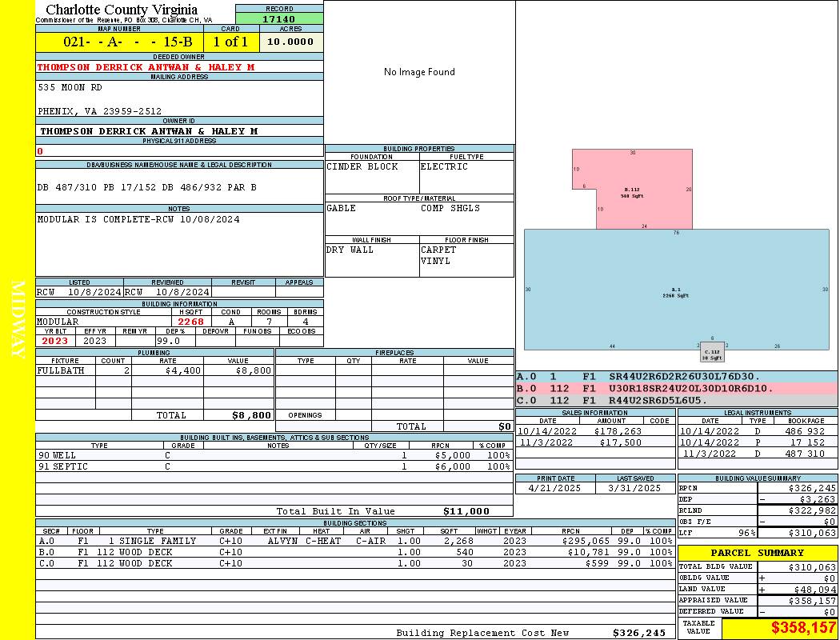
Task: Select the Parcel Summary header
Action: coord(758,553)
